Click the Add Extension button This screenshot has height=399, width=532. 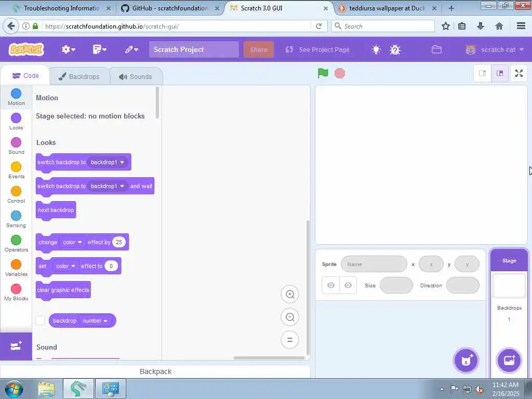16,346
